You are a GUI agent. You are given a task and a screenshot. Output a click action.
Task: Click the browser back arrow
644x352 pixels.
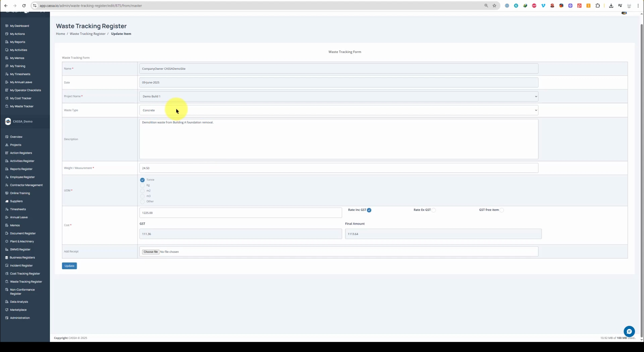click(x=6, y=6)
